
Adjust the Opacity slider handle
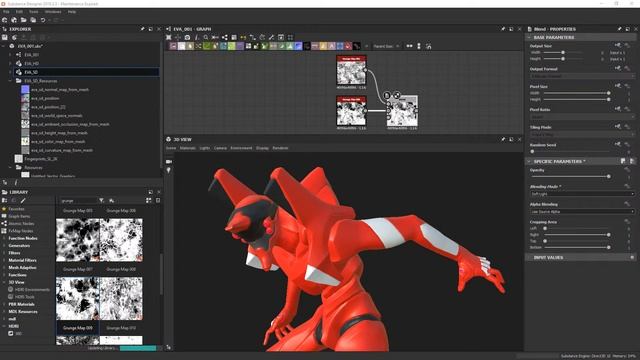[609, 176]
